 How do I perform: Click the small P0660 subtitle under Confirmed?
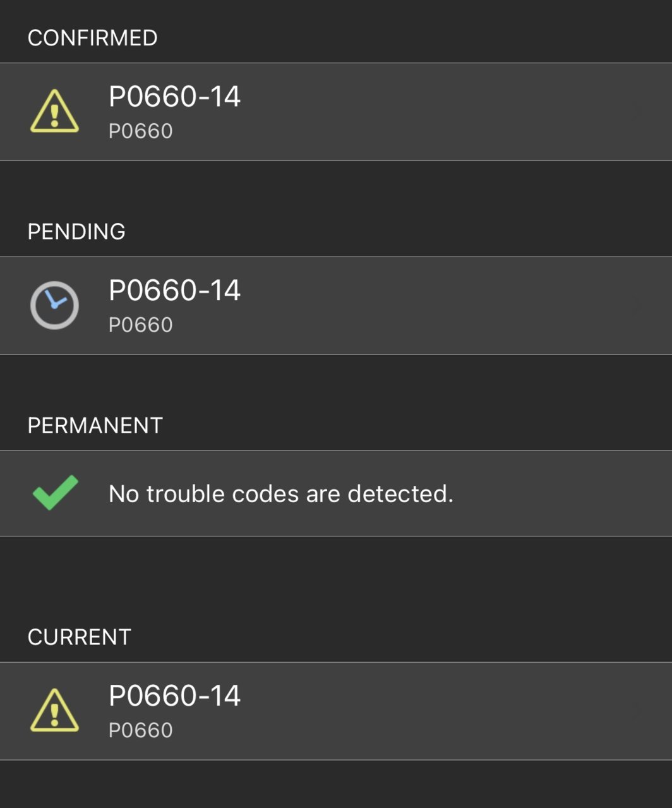[140, 131]
